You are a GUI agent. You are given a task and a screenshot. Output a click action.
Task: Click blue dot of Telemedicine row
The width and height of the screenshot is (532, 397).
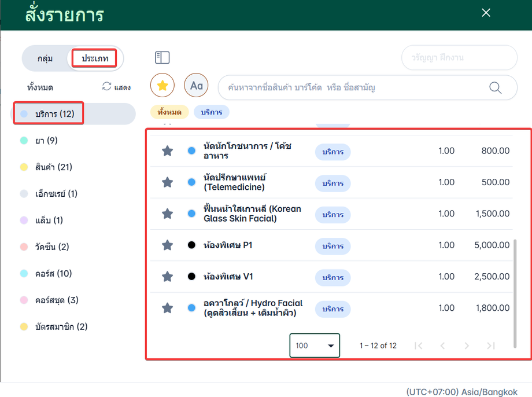tap(192, 182)
